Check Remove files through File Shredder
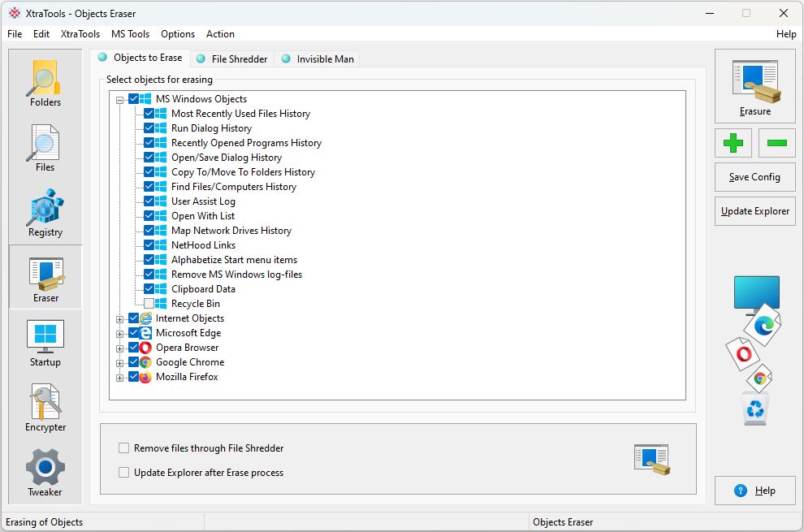The image size is (804, 532). coord(124,448)
